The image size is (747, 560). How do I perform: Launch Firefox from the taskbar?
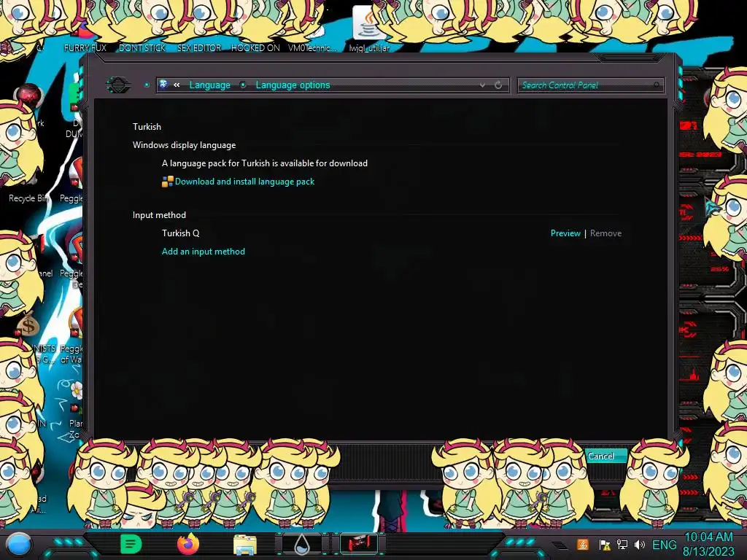[188, 544]
